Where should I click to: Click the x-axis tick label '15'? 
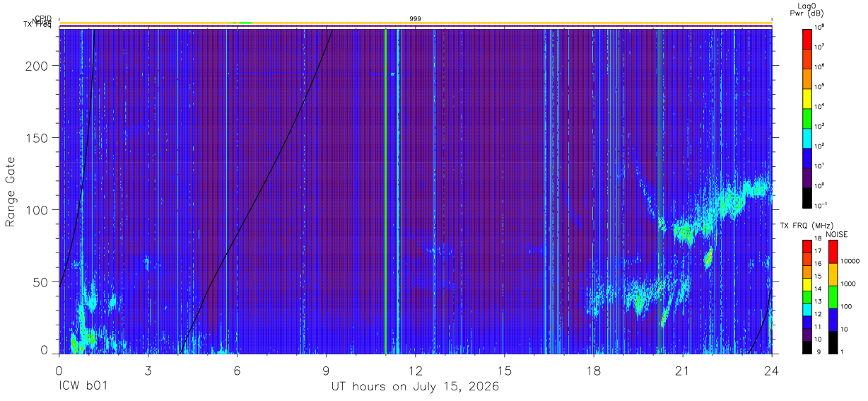click(505, 370)
